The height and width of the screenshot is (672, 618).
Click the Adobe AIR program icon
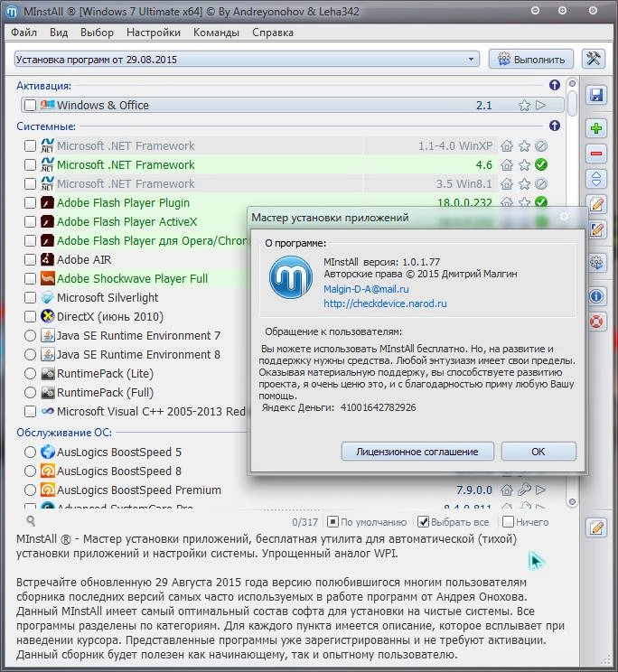[x=47, y=259]
